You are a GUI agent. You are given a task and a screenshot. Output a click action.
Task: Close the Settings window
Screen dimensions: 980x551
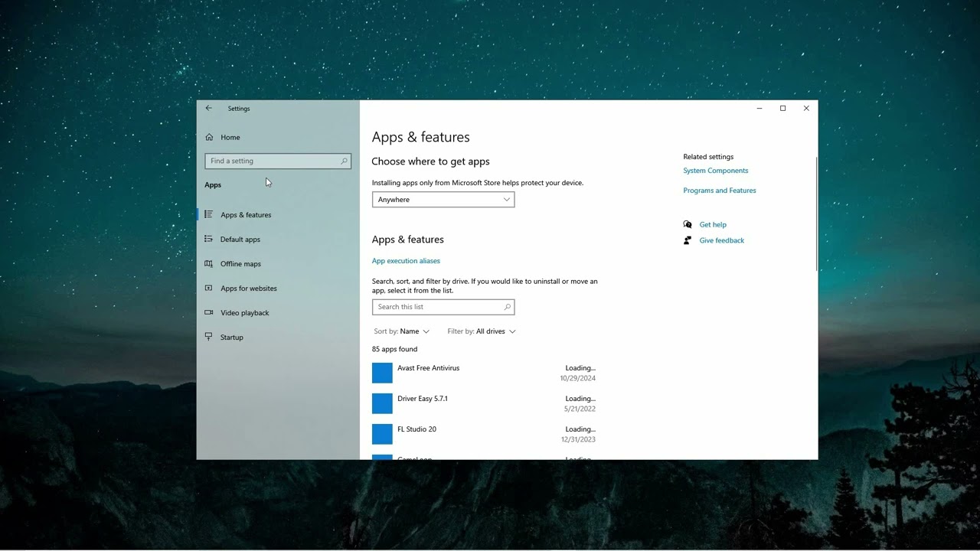[x=806, y=108]
